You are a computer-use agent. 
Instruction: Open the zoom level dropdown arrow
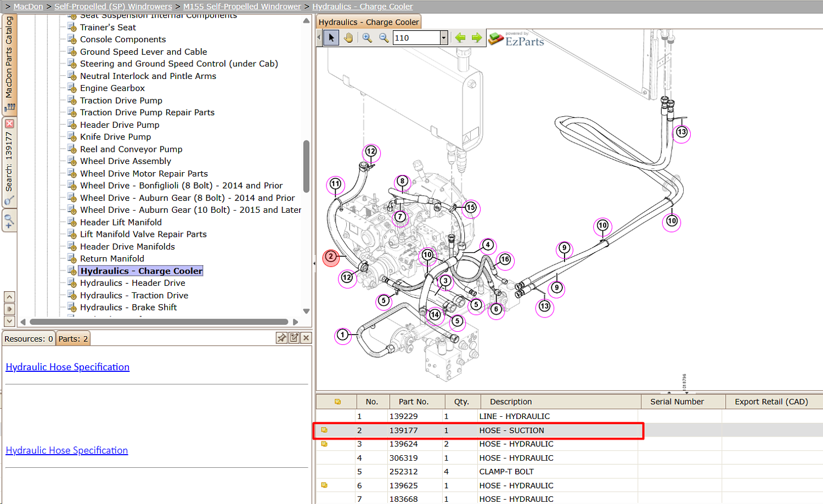(444, 38)
